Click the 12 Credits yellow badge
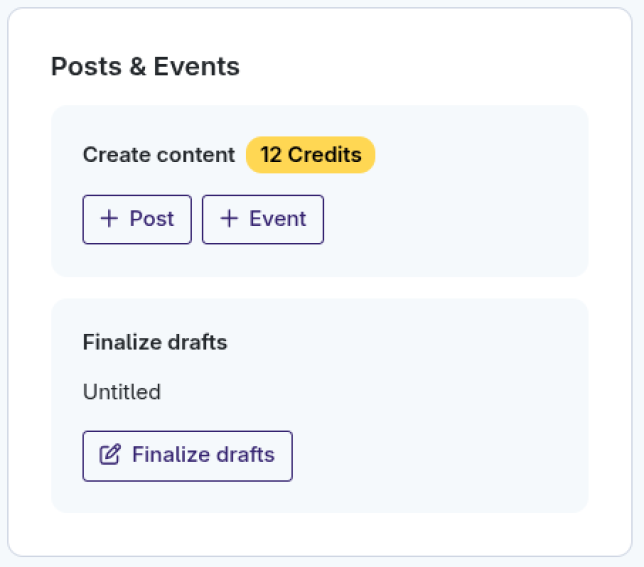644x567 pixels. pyautogui.click(x=310, y=155)
